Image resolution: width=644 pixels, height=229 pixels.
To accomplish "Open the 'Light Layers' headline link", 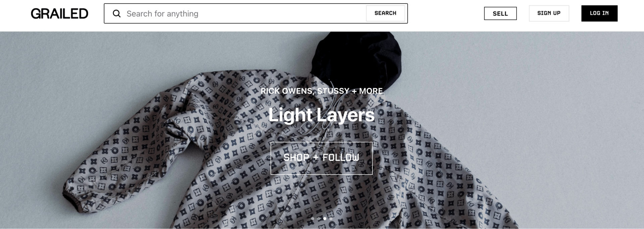I will [321, 115].
